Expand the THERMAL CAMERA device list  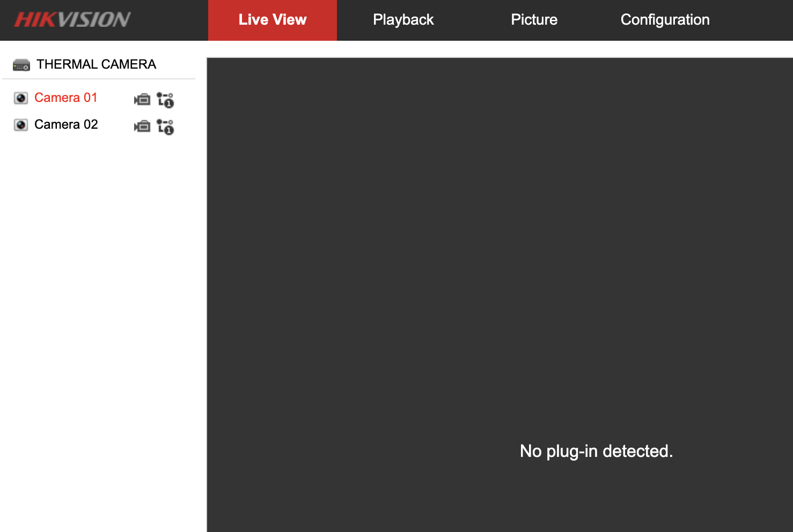(x=96, y=64)
